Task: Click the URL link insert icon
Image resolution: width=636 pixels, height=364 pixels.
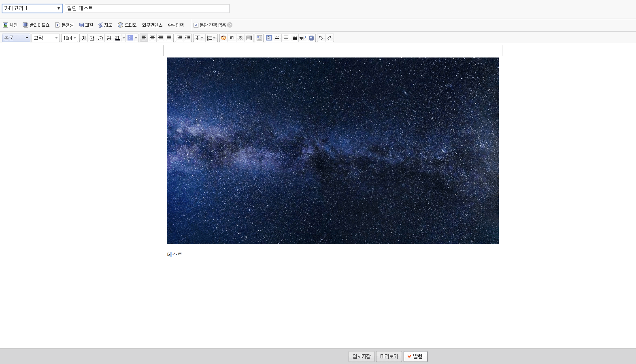Action: click(232, 38)
